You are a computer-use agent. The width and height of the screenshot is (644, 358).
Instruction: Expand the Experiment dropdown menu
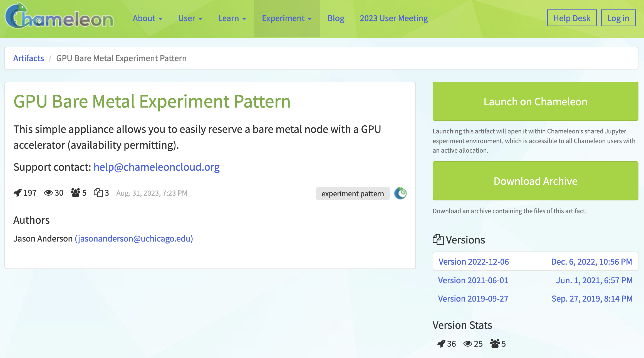point(287,18)
